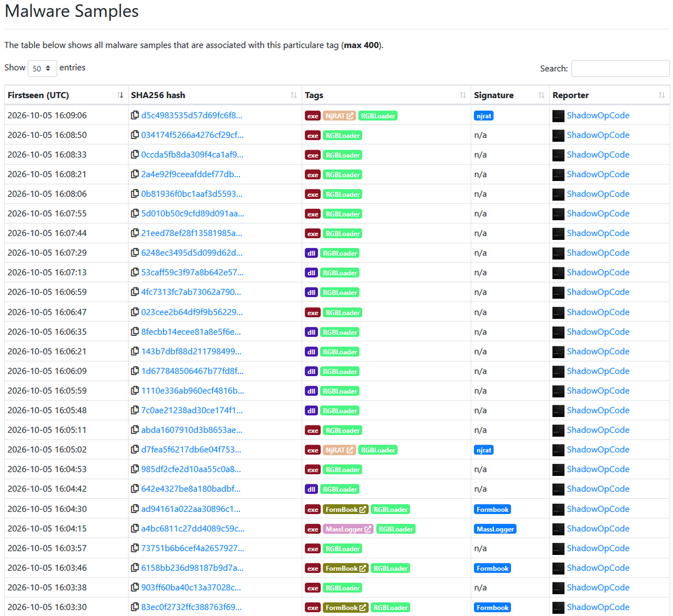Open ShadowOpCode reporter link in 16:03:30 row

[598, 607]
